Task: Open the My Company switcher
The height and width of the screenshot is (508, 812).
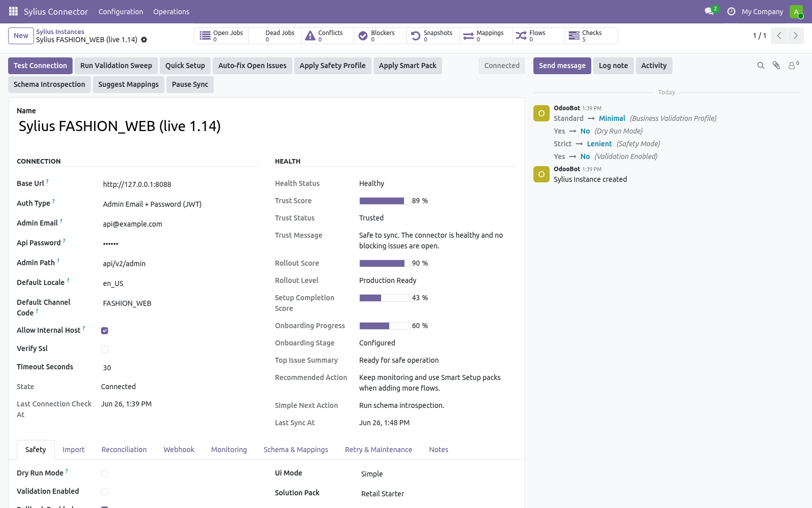Action: pyautogui.click(x=762, y=12)
